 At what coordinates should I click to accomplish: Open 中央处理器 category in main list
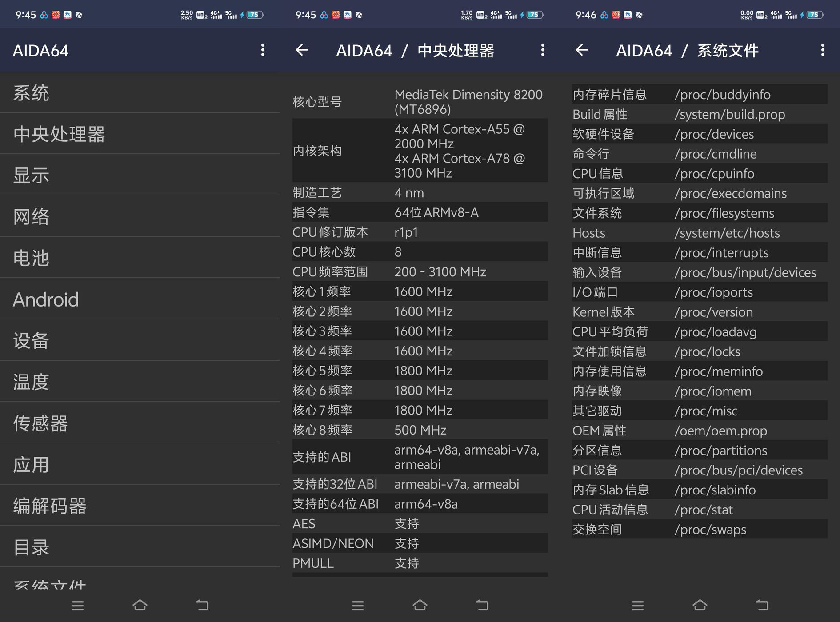click(140, 134)
